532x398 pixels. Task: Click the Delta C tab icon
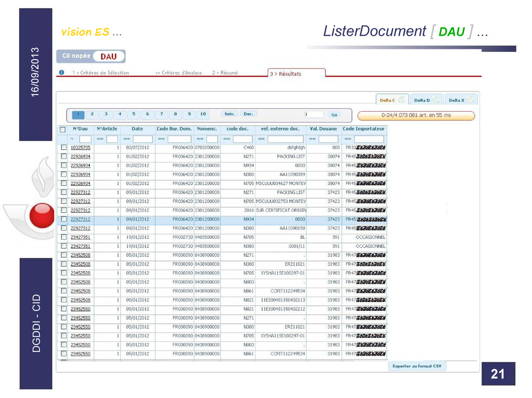pyautogui.click(x=402, y=100)
